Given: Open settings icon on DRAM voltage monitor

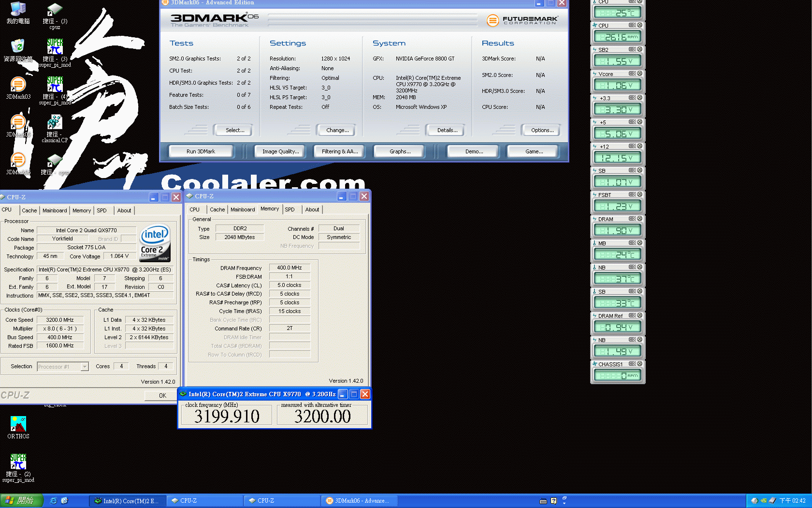Looking at the screenshot, I should (632, 219).
